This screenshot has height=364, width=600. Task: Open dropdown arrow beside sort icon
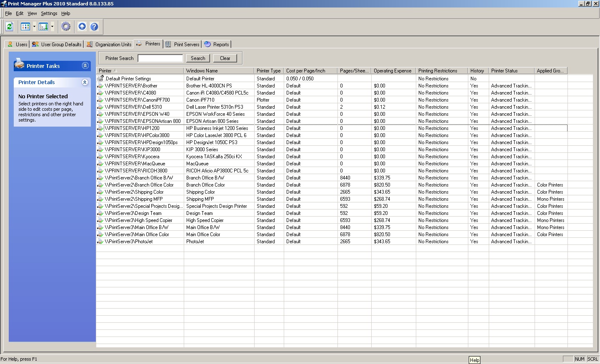click(52, 27)
